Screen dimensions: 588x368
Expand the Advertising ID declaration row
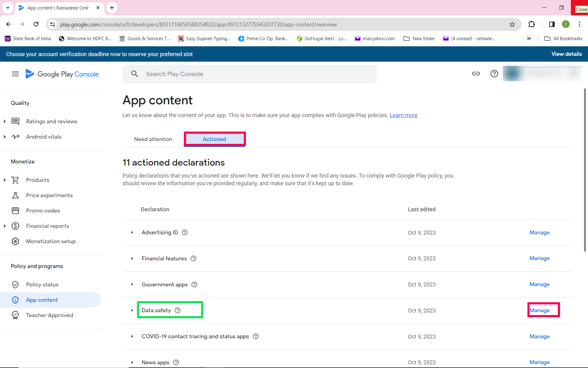click(132, 232)
